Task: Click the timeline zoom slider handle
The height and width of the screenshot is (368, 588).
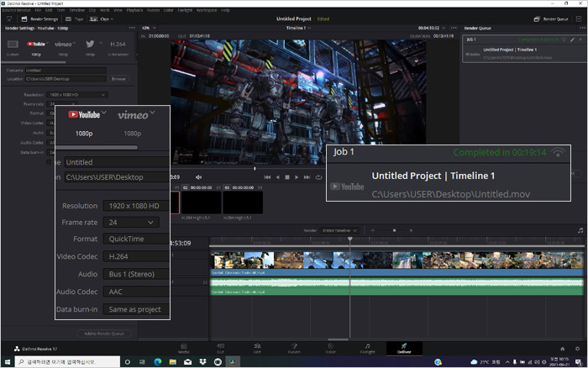Action: [394, 230]
